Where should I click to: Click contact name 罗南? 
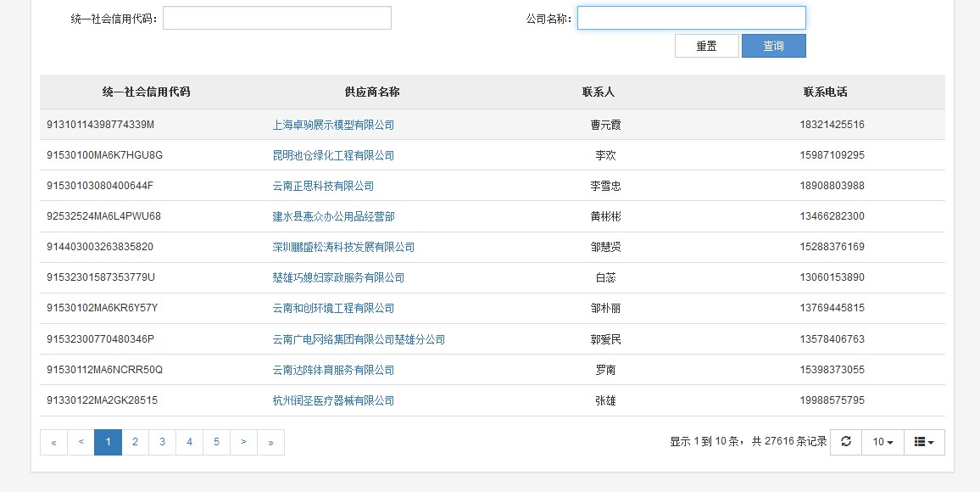[605, 370]
